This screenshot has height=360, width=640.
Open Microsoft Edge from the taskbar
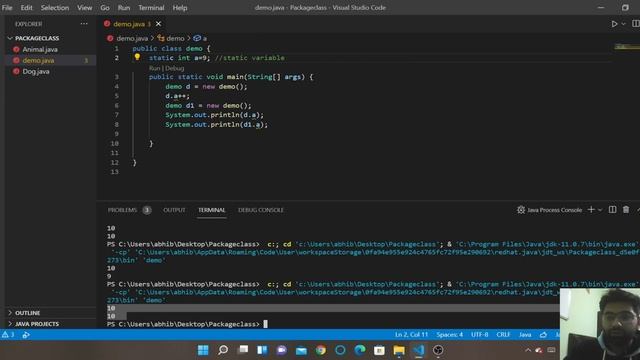[360, 350]
